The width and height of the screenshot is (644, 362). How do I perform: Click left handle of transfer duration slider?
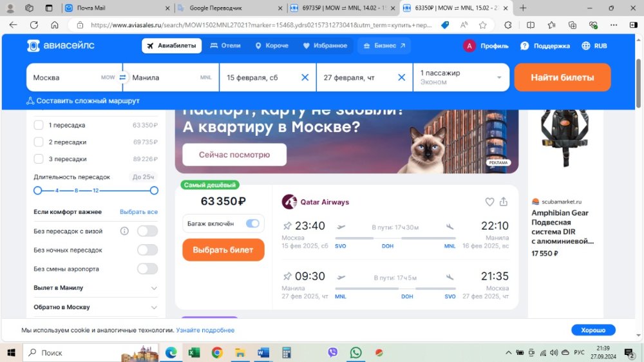click(38, 190)
